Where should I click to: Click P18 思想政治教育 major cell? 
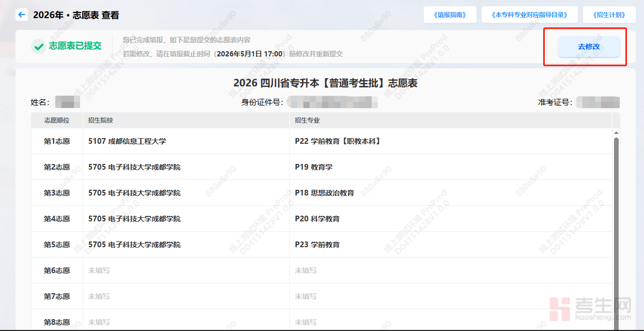[325, 193]
